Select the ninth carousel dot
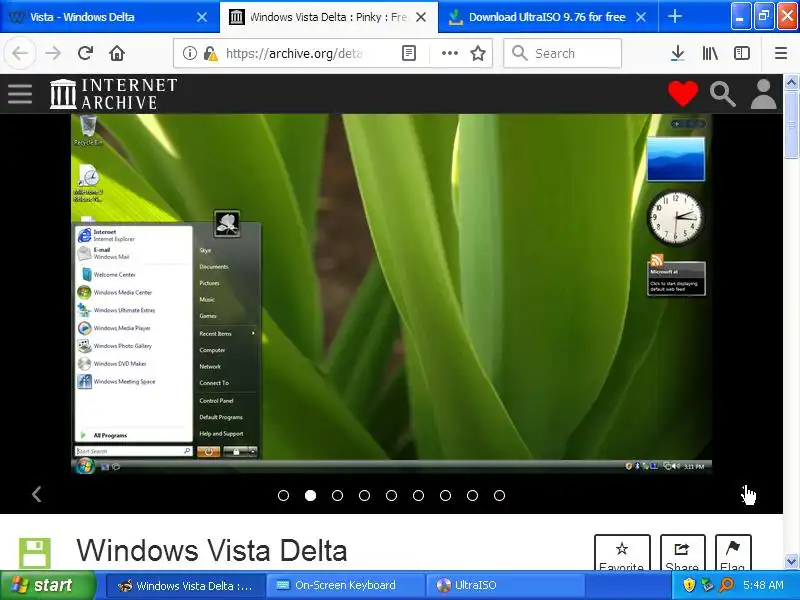The image size is (800, 600). click(499, 495)
